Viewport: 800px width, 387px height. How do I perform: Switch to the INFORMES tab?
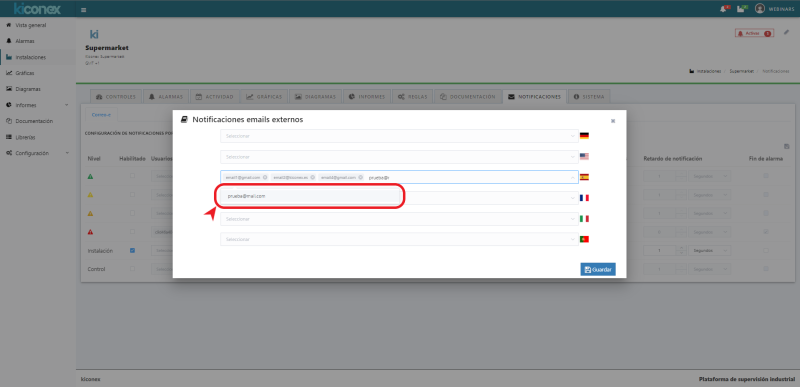367,96
